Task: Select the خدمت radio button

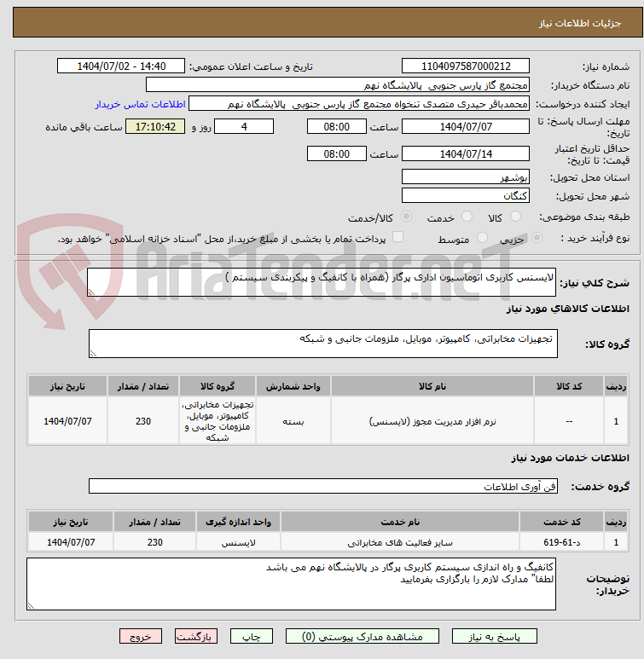Action: coord(467,217)
